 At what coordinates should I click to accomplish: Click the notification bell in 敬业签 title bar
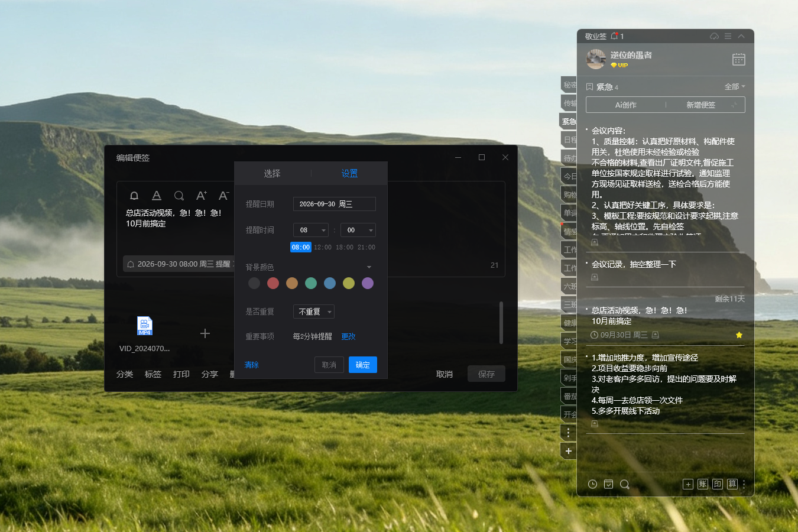[614, 36]
